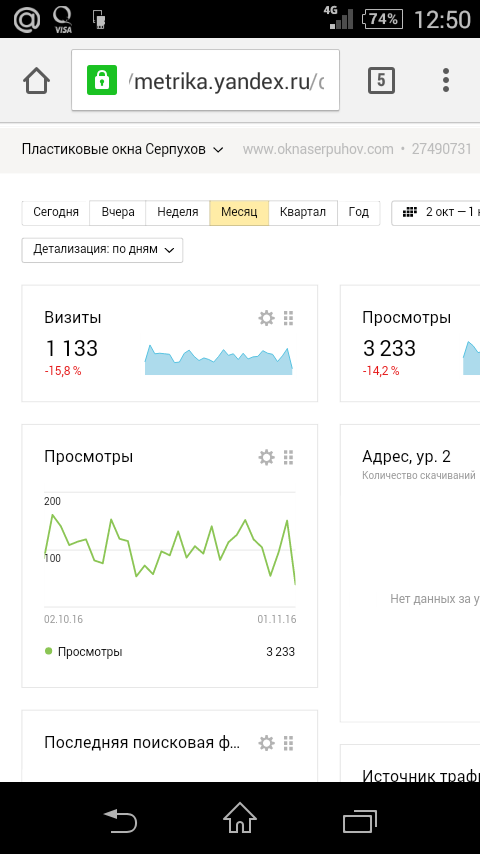Click drag handle on Просмотры chart widget

coord(289,458)
